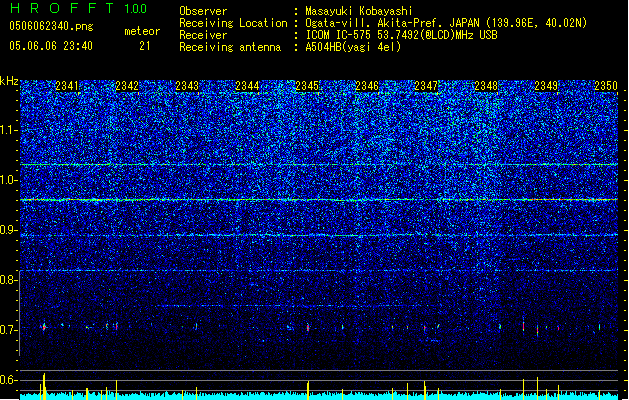Click the 2345 time marker

[307, 86]
